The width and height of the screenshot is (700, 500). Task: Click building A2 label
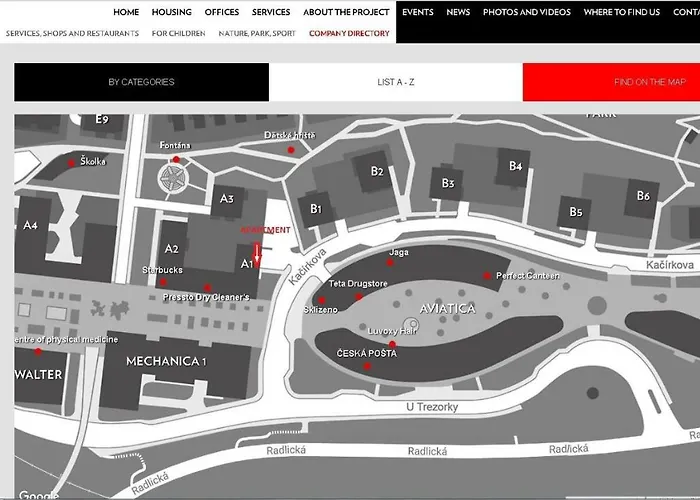tap(171, 249)
